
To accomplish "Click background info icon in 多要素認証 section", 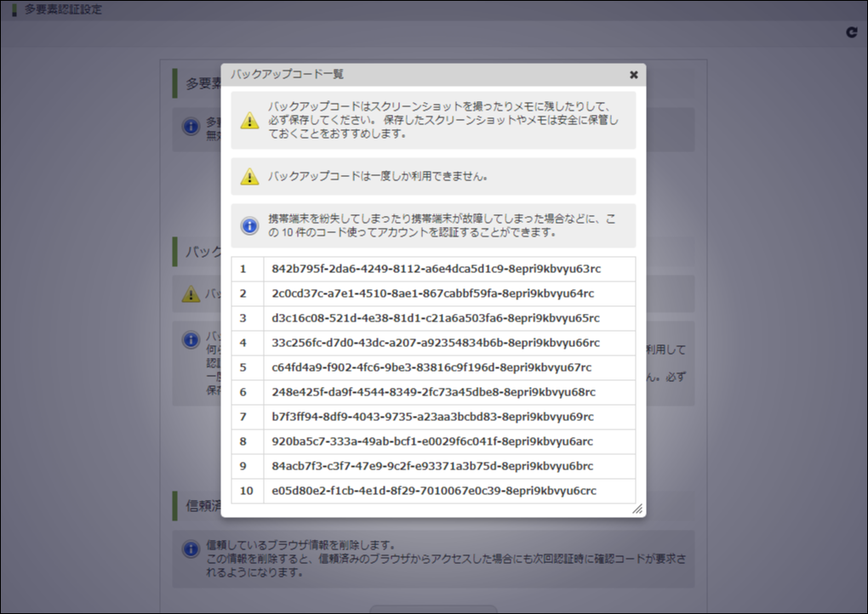I will 191,127.
